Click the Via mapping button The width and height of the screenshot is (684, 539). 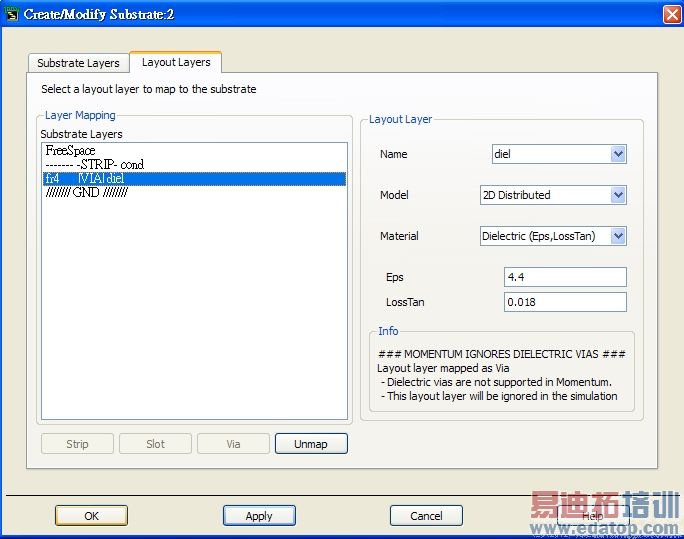(233, 444)
